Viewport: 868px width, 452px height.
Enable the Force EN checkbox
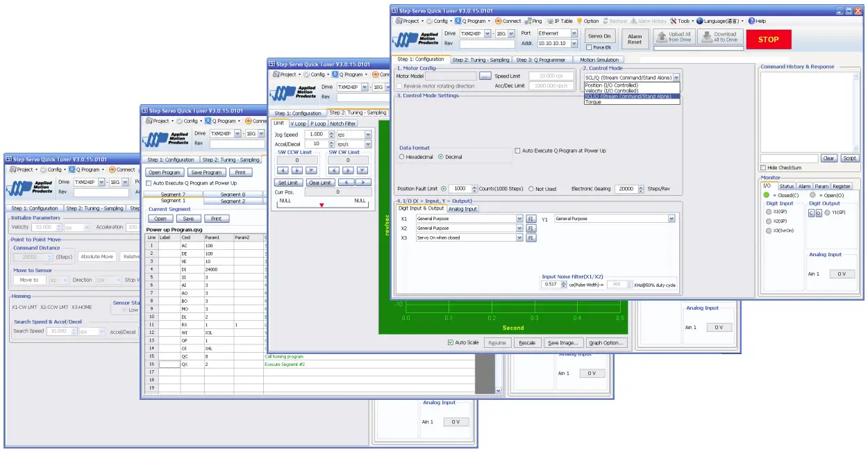pos(589,47)
